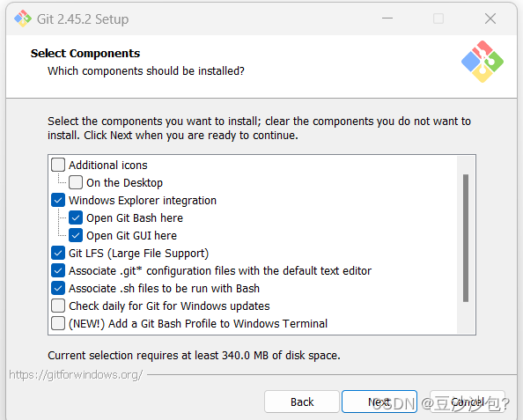Enable the Additional icons checkbox

(x=58, y=165)
